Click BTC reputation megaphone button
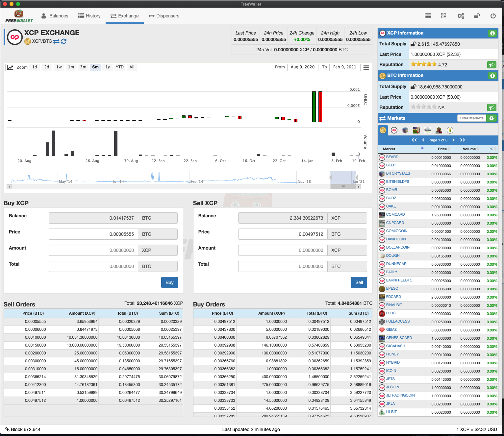 [x=491, y=108]
